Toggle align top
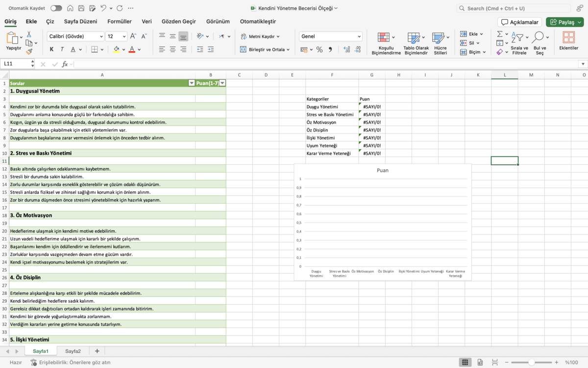The image size is (588, 368). (x=162, y=36)
